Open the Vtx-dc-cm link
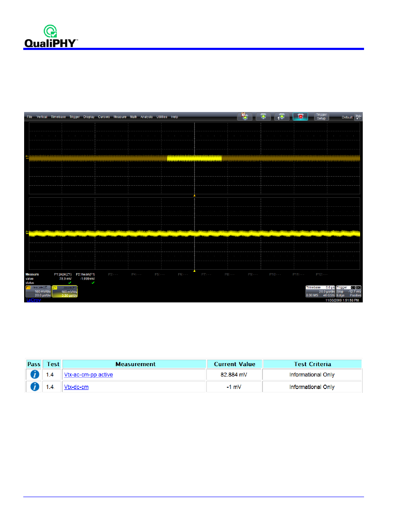Viewport: 411px width, 532px height. point(76,387)
